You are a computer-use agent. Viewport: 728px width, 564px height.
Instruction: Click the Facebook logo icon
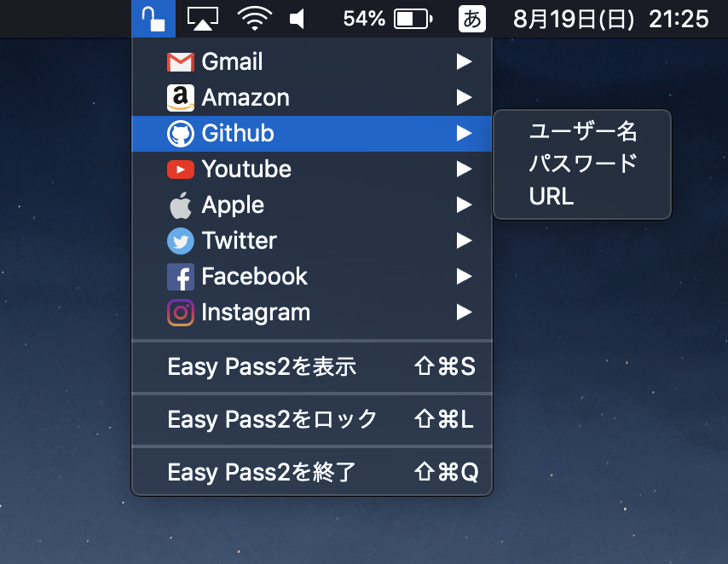click(x=181, y=277)
